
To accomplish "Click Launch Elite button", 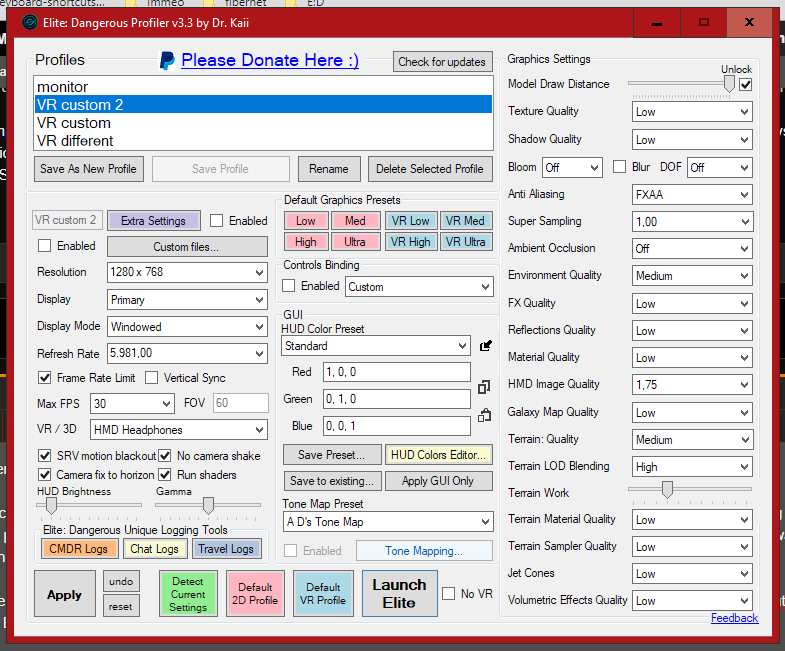I will 400,593.
